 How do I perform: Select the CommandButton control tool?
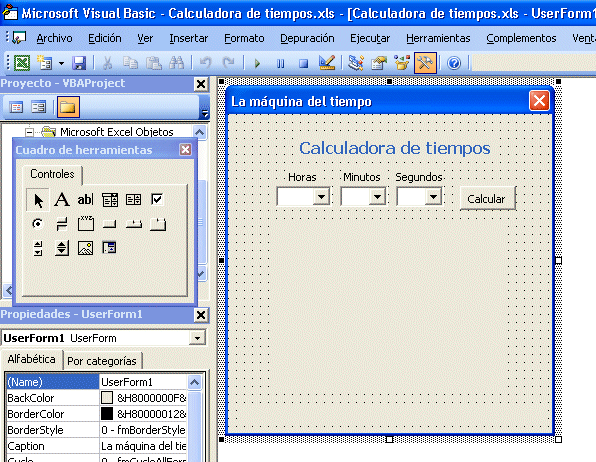click(x=110, y=224)
